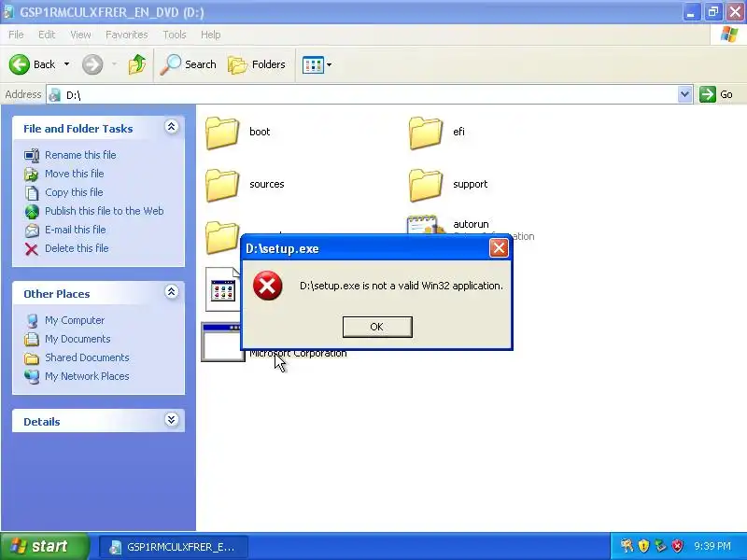Screen dimensions: 747x560
Task: Collapse the Other Places panel
Action: (172, 292)
